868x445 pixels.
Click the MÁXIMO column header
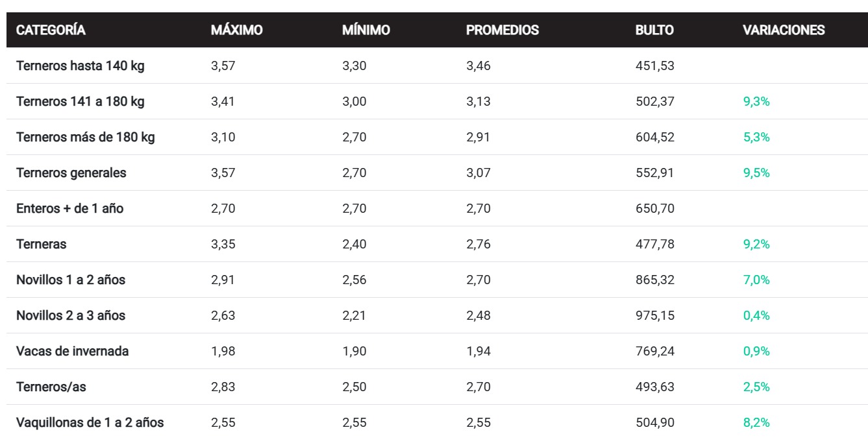coord(236,30)
